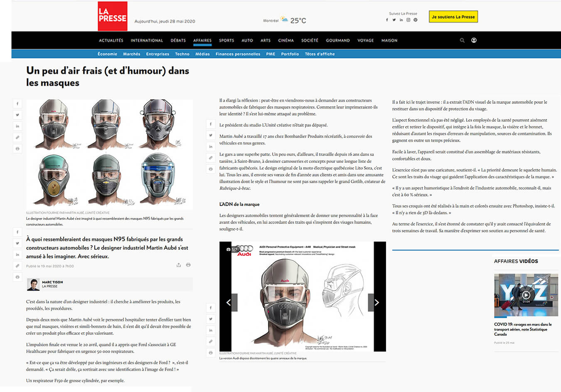Open La Presse Facebook page in header
This screenshot has width=561, height=392.
(387, 20)
